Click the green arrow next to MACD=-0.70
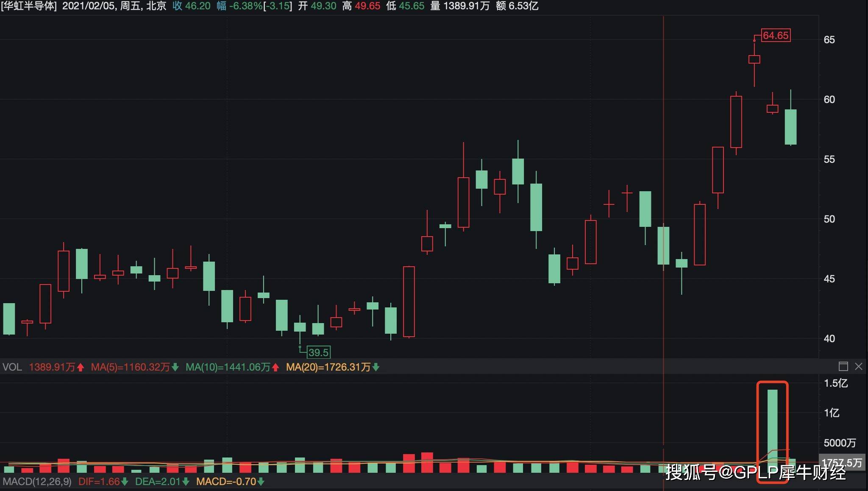This screenshot has width=868, height=491. [261, 482]
